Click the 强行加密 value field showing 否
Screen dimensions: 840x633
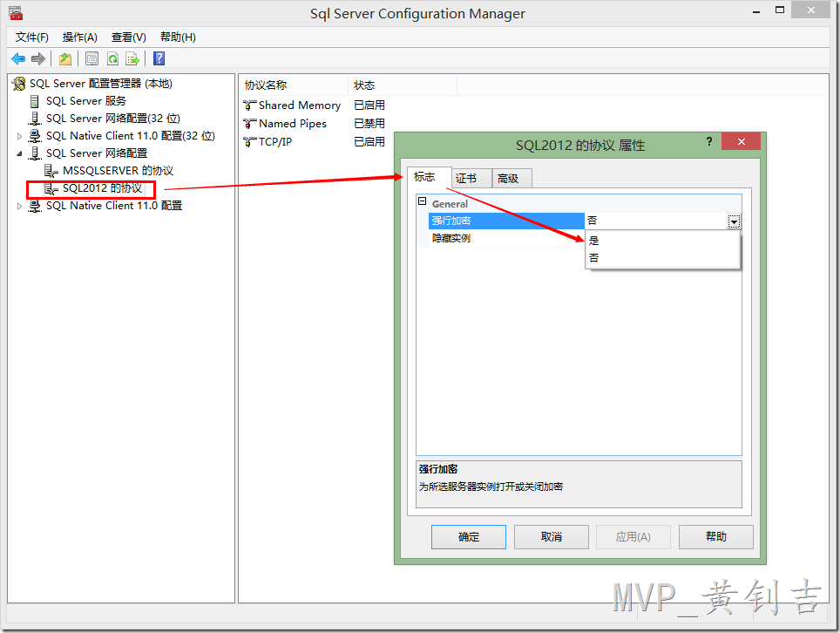pos(656,221)
